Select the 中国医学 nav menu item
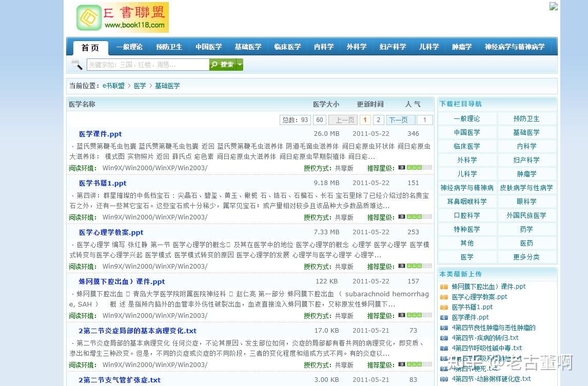 (209, 47)
